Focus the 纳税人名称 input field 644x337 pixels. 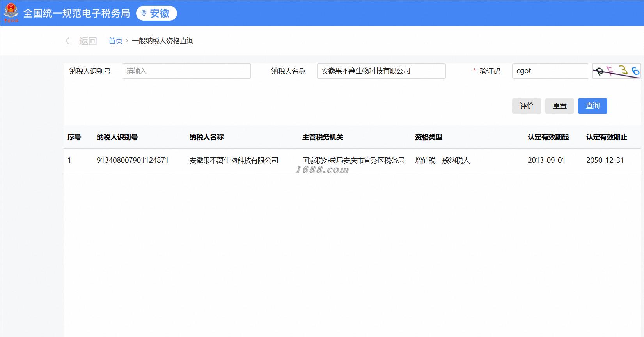coord(381,71)
